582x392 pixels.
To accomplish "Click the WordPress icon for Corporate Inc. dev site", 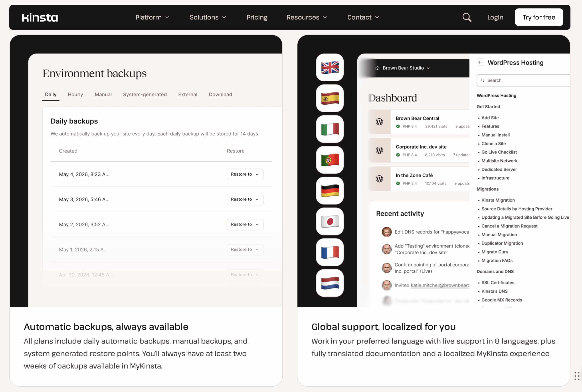I will [x=379, y=150].
